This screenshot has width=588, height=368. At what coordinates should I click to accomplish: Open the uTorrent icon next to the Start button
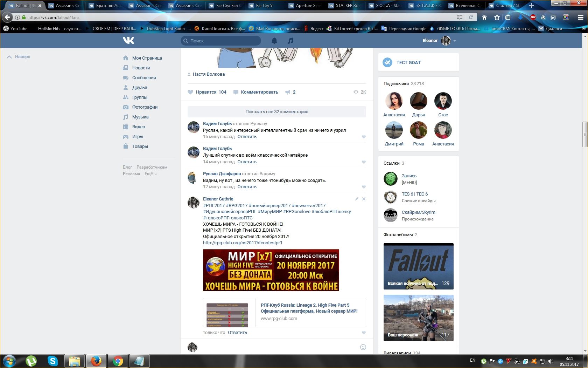(x=31, y=361)
